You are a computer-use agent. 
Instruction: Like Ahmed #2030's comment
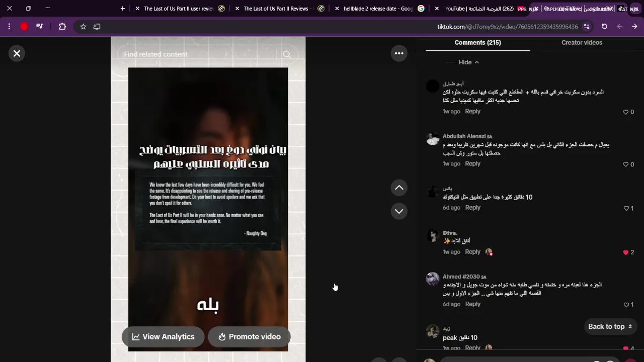point(626,305)
